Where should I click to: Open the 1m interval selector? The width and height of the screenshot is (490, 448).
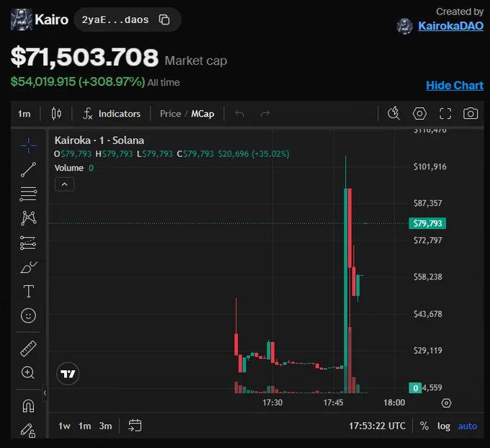pyautogui.click(x=24, y=114)
